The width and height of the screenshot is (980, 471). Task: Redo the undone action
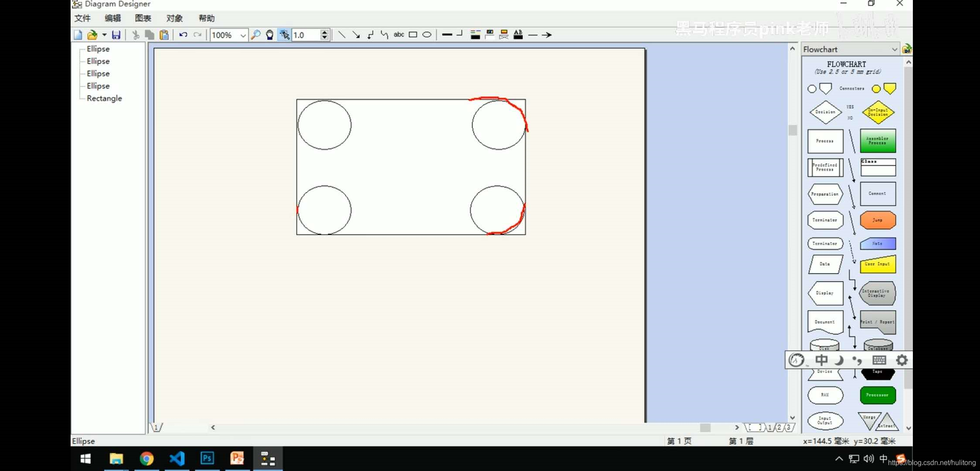pyautogui.click(x=197, y=35)
